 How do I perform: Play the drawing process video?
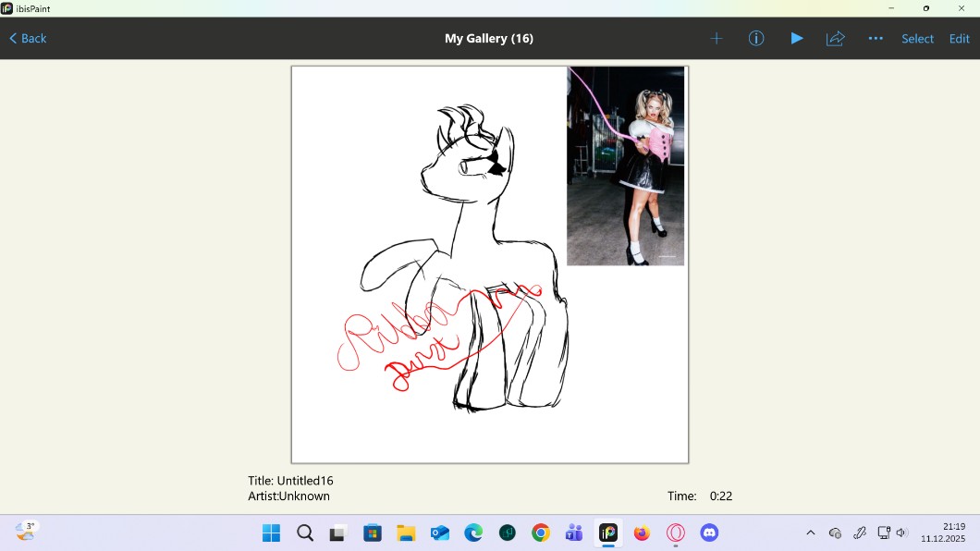pyautogui.click(x=796, y=39)
